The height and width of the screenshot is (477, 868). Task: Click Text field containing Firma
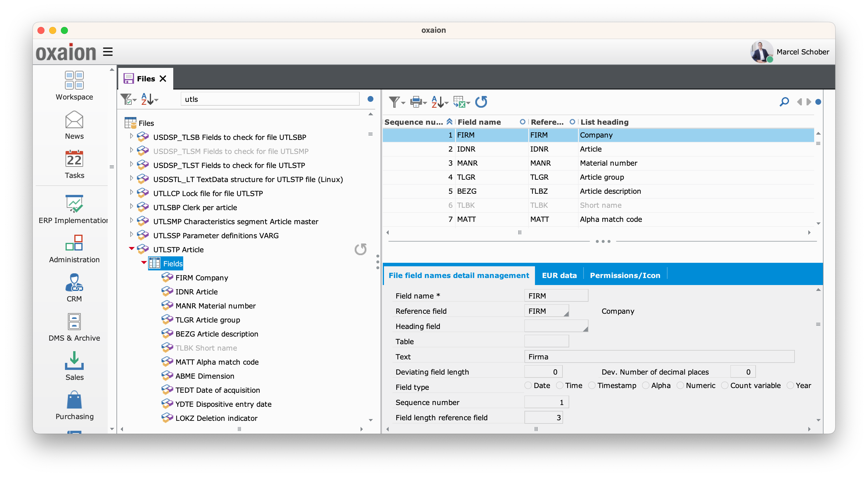659,357
